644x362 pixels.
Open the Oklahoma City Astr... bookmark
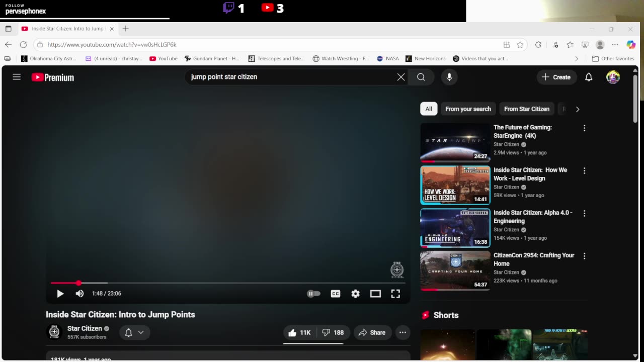[49, 59]
